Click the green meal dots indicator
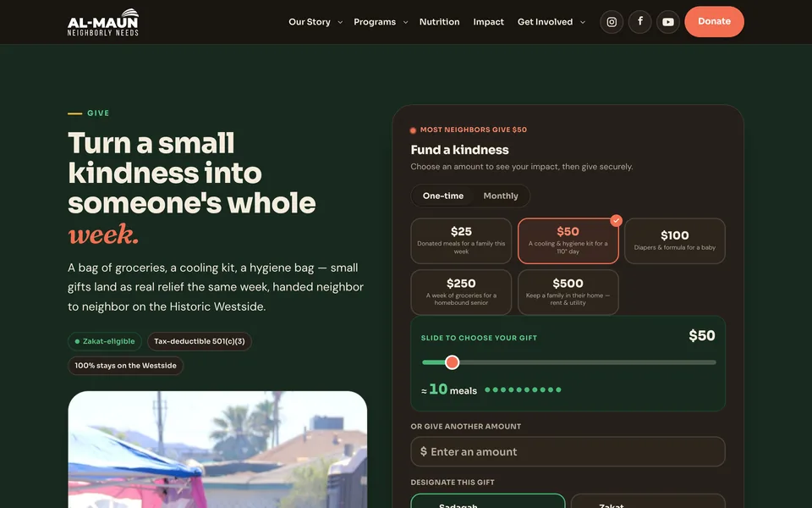 tap(523, 389)
